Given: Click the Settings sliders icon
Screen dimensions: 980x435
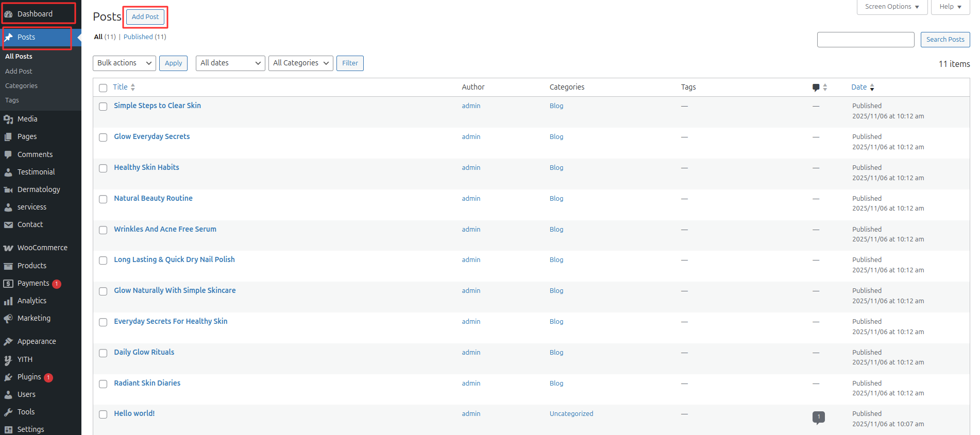Looking at the screenshot, I should point(8,429).
